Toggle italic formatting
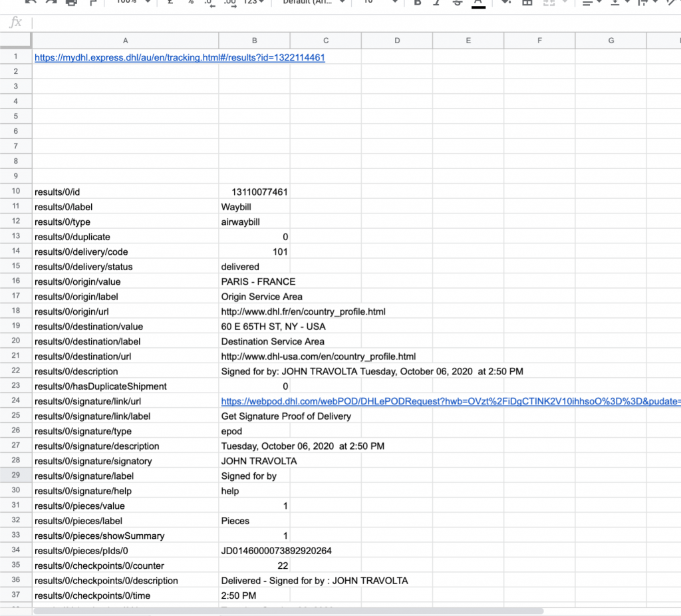Viewport: 681px width, 616px height. point(437,3)
